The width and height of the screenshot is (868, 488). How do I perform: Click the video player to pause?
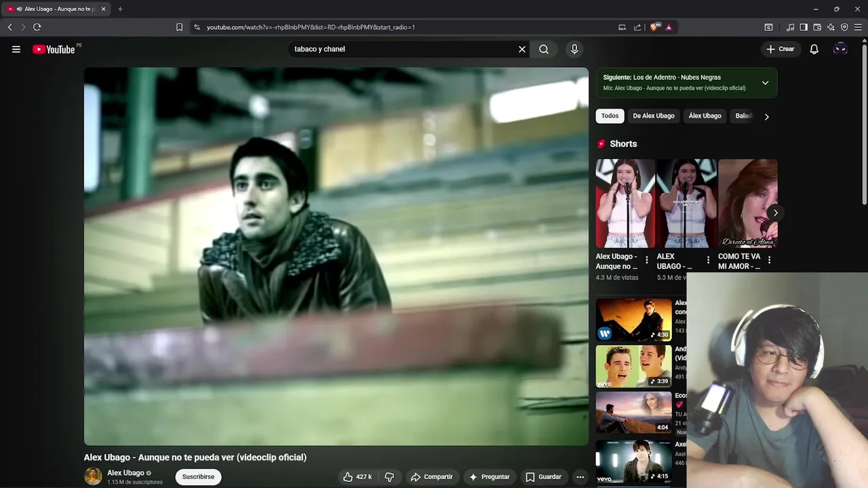(336, 256)
